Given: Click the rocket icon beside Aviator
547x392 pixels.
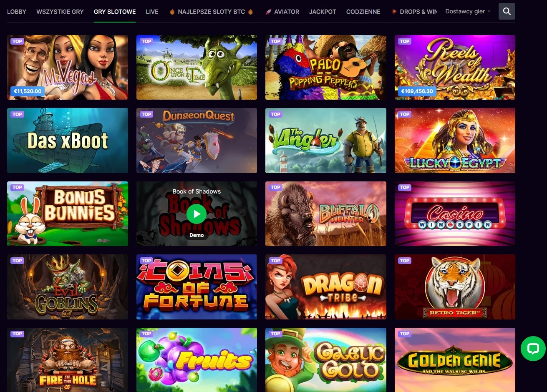Looking at the screenshot, I should [x=268, y=12].
